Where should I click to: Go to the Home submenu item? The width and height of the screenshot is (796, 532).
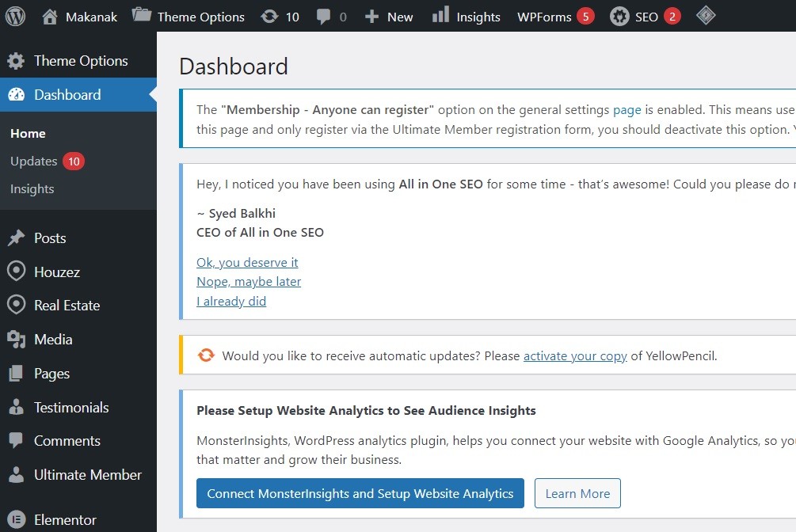(x=28, y=134)
